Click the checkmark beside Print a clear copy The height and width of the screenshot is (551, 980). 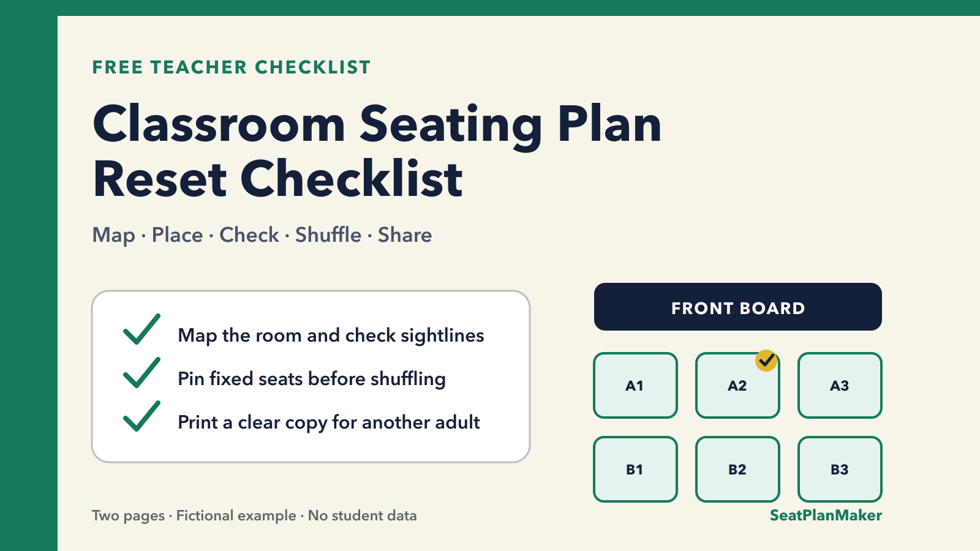click(142, 416)
